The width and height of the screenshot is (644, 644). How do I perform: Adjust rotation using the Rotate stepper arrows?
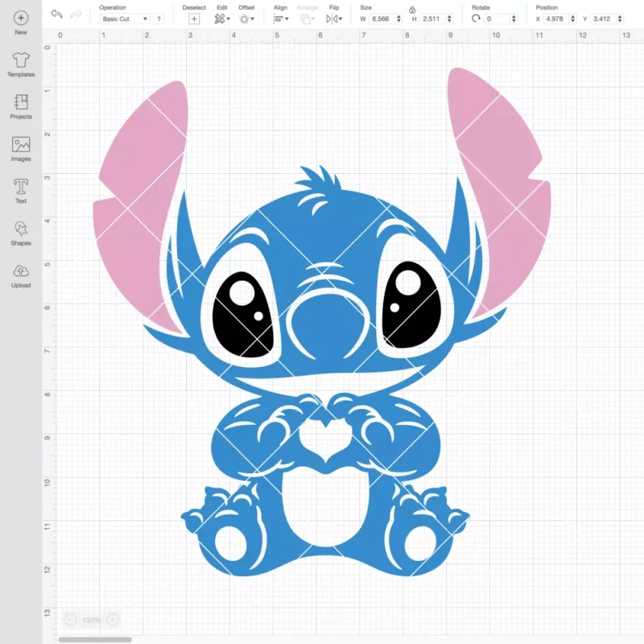[514, 19]
